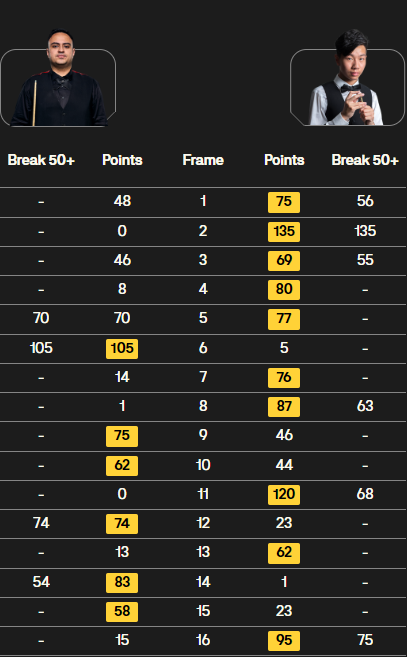
Task: Click the left Points column header
Action: [122, 160]
